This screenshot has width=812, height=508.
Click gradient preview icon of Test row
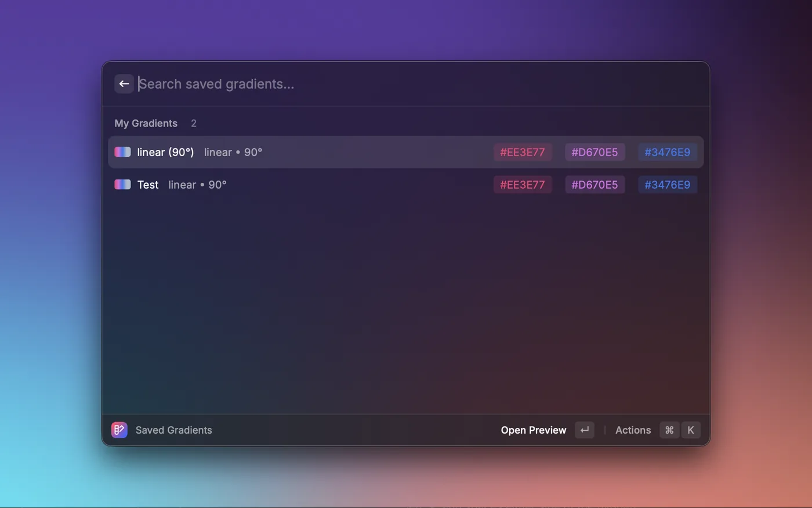[x=122, y=185]
